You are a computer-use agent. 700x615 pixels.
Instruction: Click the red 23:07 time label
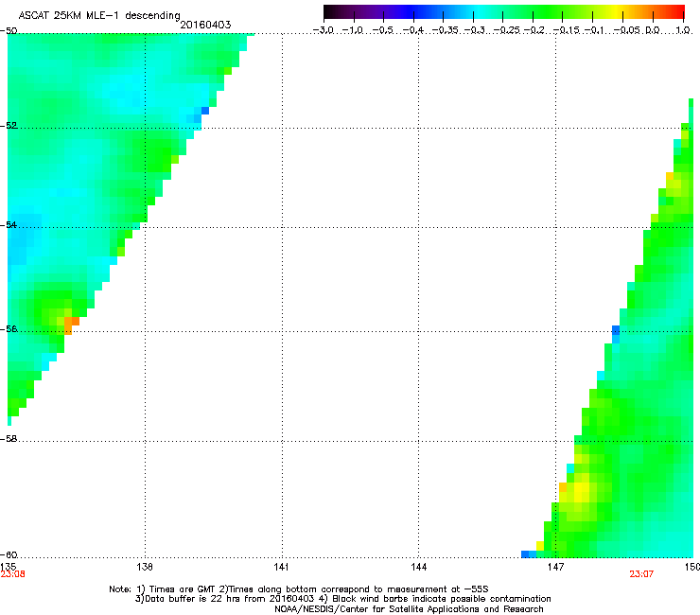(641, 574)
